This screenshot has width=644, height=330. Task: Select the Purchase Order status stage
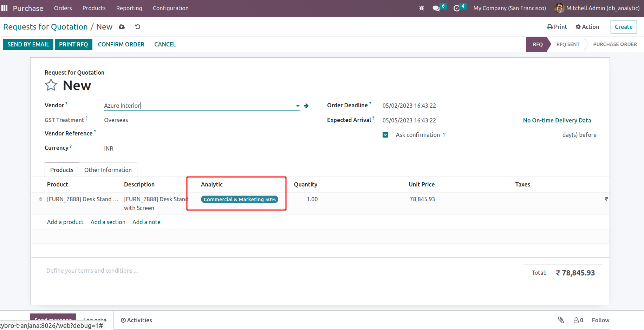615,44
